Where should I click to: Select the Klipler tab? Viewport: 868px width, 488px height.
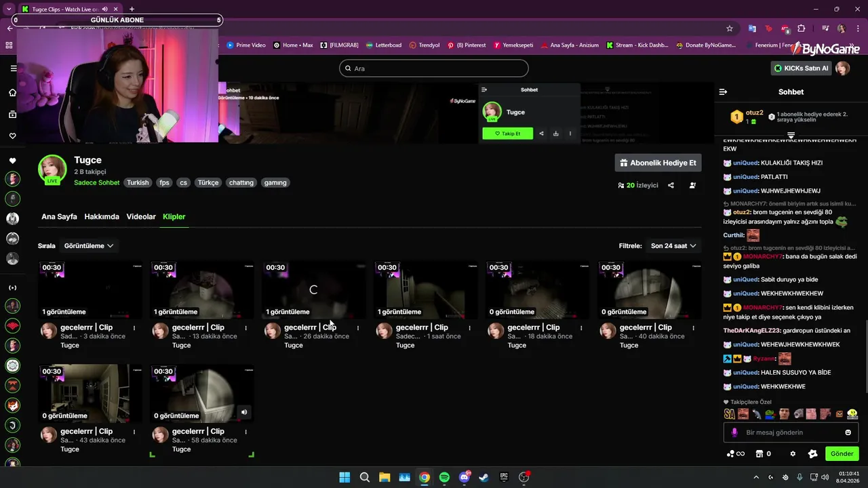click(x=174, y=217)
